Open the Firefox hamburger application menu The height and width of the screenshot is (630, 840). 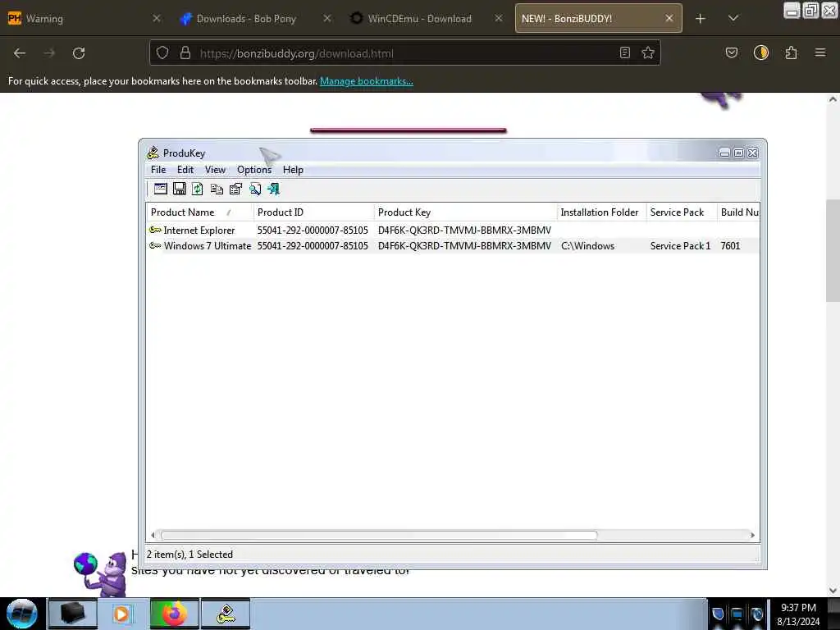pos(820,52)
